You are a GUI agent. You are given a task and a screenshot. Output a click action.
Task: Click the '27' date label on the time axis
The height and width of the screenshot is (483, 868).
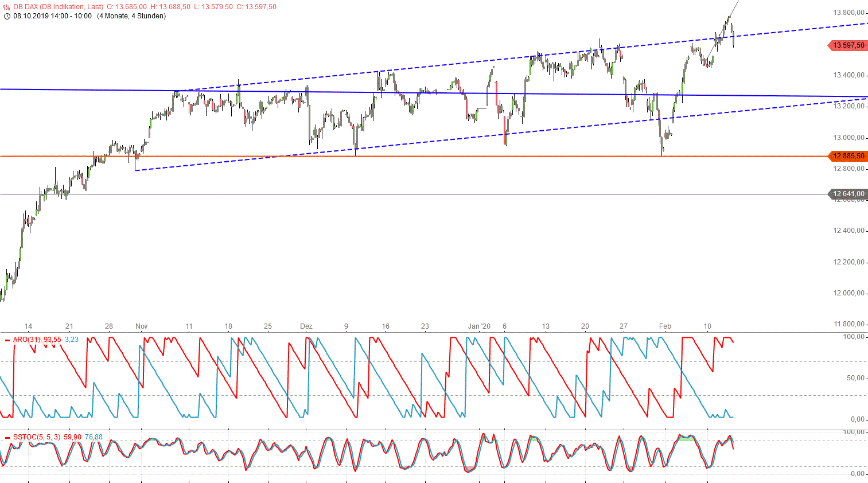point(624,326)
